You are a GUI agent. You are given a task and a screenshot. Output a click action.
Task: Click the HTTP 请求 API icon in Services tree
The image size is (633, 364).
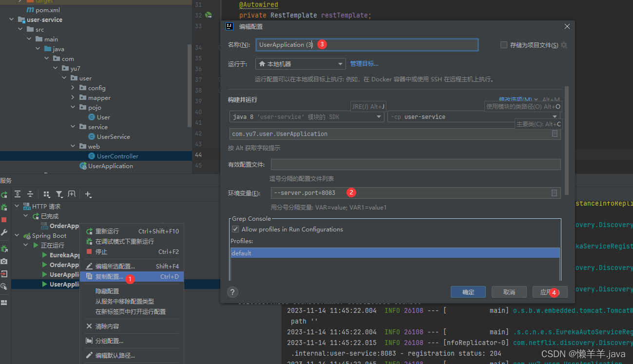point(27,206)
